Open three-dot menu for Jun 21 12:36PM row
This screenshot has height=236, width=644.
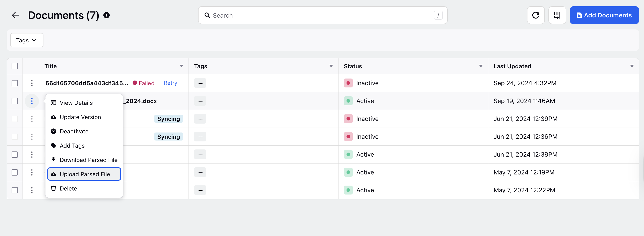(x=32, y=137)
